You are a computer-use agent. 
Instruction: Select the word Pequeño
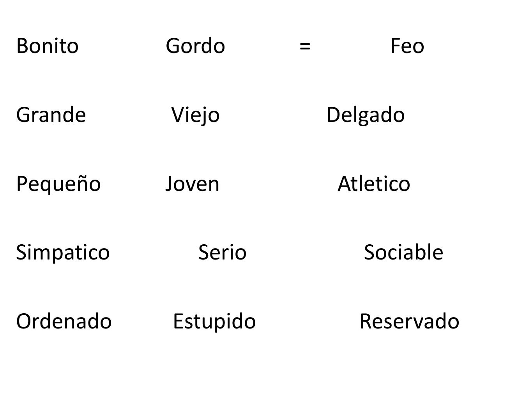click(x=58, y=184)
